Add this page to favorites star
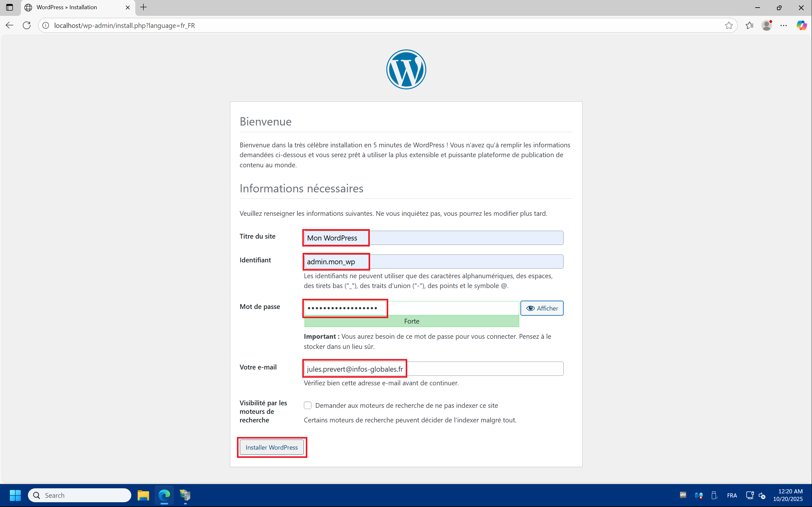Viewport: 812px width, 507px height. [x=729, y=25]
